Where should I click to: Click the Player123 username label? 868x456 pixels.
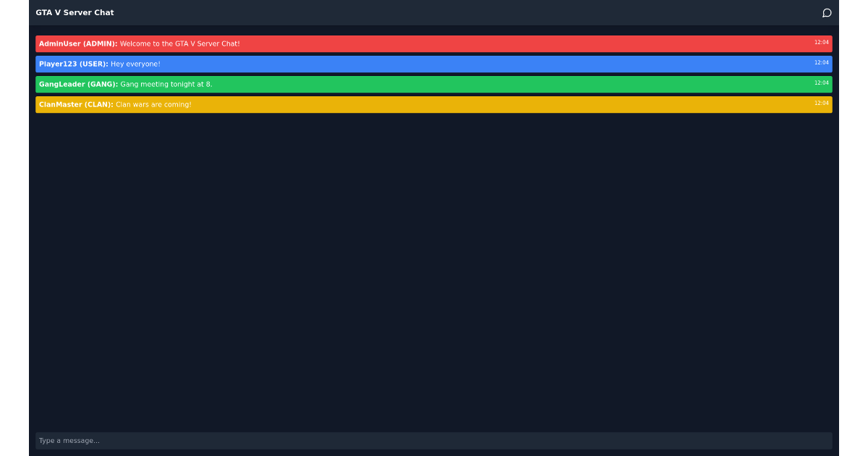point(72,64)
